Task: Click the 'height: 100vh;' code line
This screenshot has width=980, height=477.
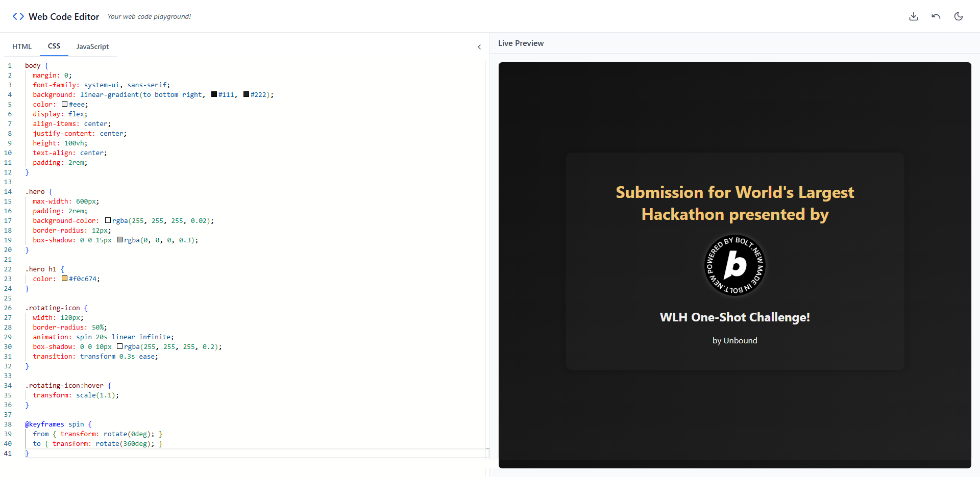Action: click(60, 143)
